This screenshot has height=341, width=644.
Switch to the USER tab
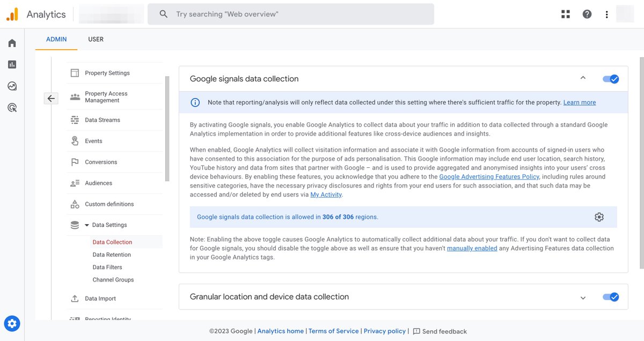pos(96,39)
